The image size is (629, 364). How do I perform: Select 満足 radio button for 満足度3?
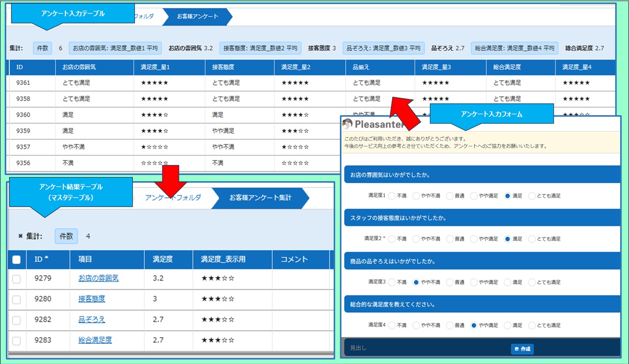click(508, 282)
